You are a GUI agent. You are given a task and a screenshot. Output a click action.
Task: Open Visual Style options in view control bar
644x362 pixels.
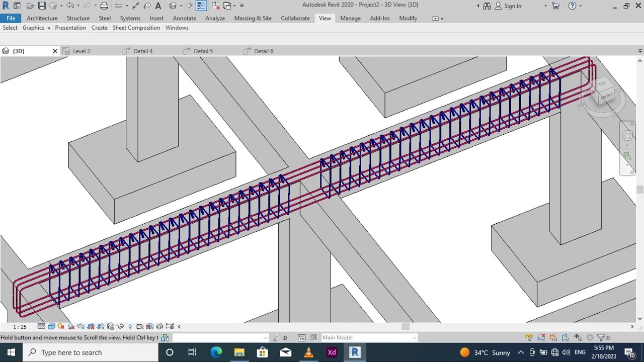pos(51,326)
